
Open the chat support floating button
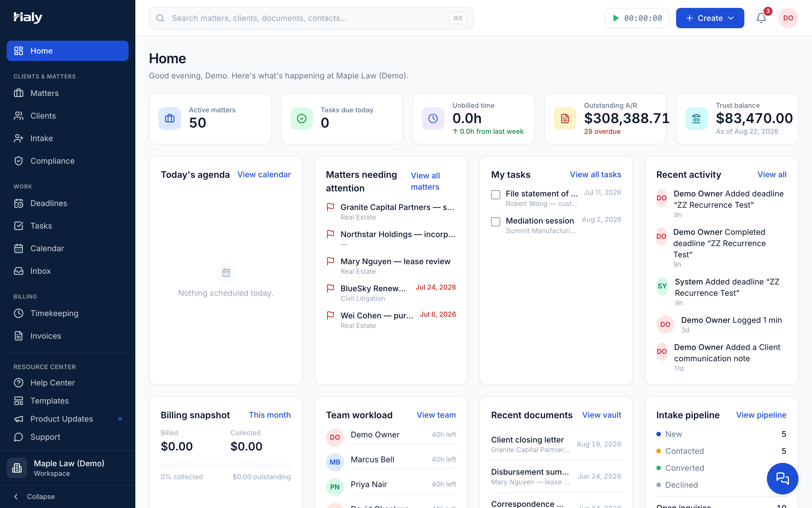(782, 478)
